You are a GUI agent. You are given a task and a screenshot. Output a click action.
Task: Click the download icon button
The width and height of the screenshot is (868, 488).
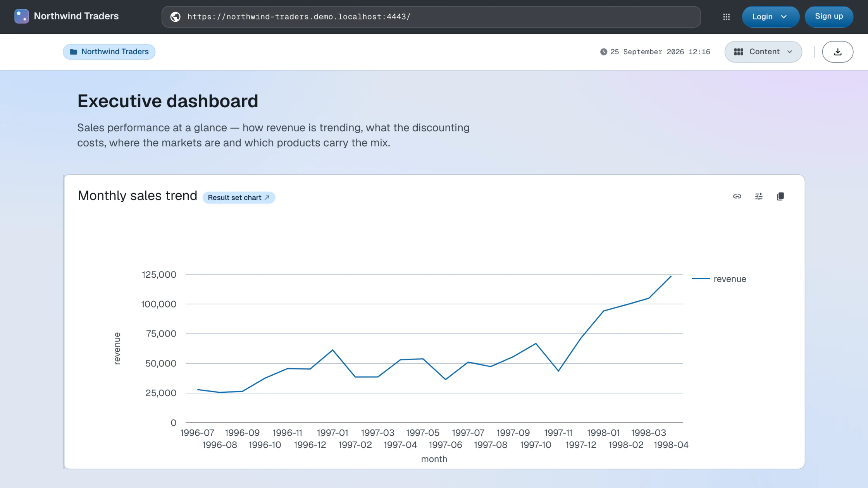[x=837, y=52]
